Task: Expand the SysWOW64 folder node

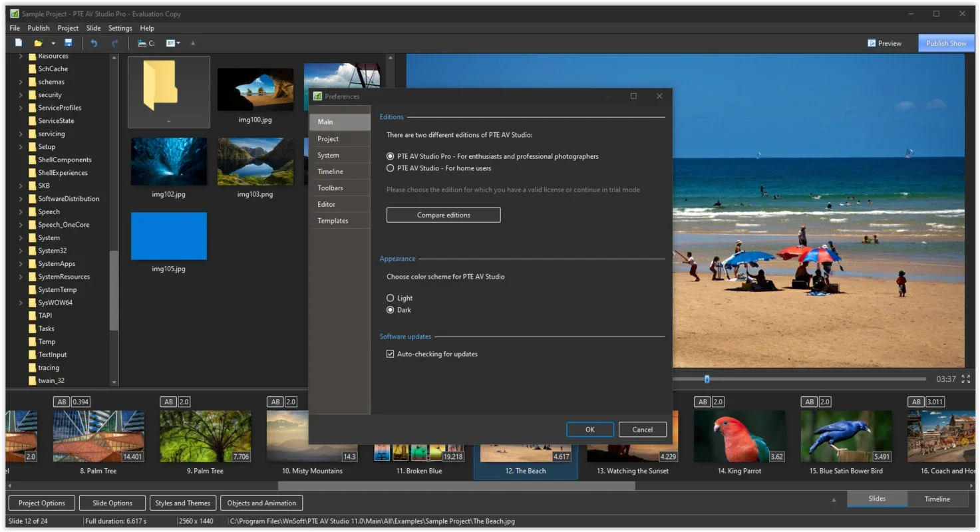Action: pos(21,303)
